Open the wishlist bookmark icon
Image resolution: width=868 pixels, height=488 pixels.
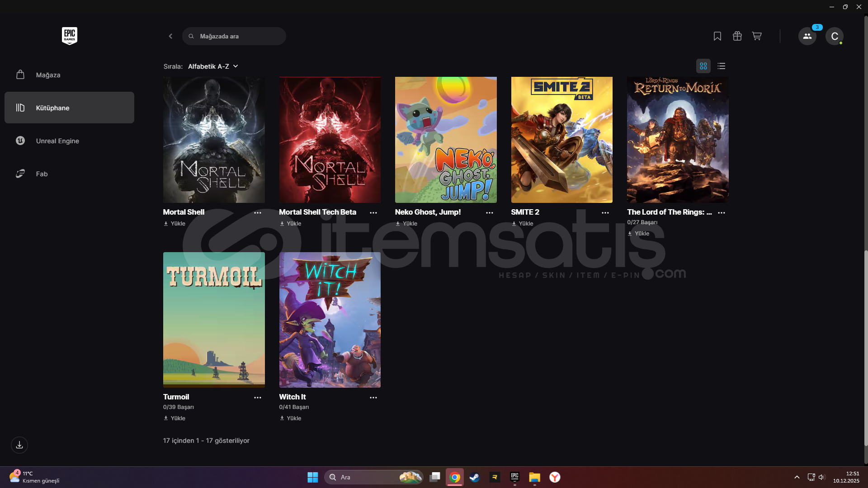pos(717,36)
